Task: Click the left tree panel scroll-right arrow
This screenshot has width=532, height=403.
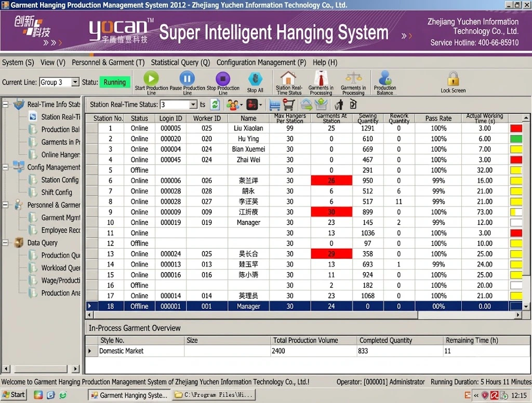Action: coord(76,369)
